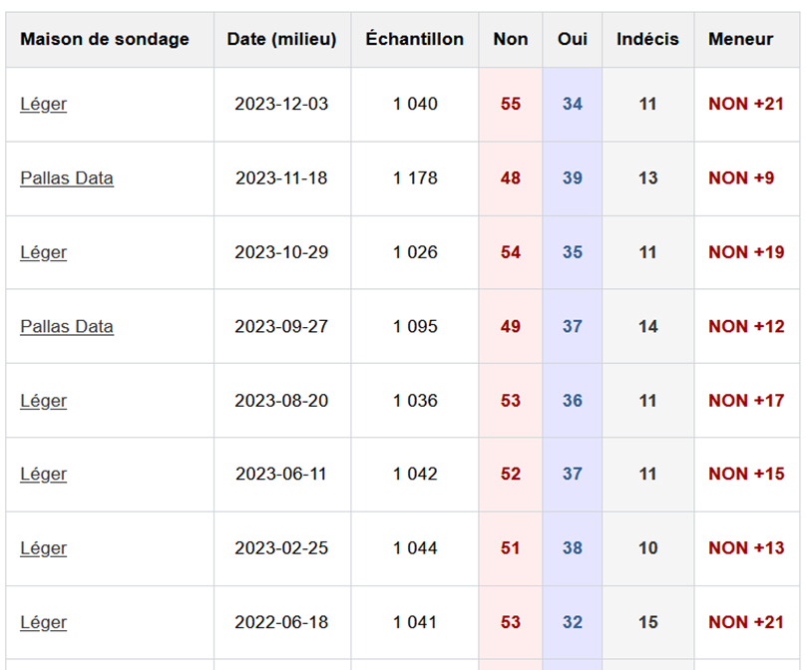Open the Léger link in the 2023-08-20 row

[44, 401]
